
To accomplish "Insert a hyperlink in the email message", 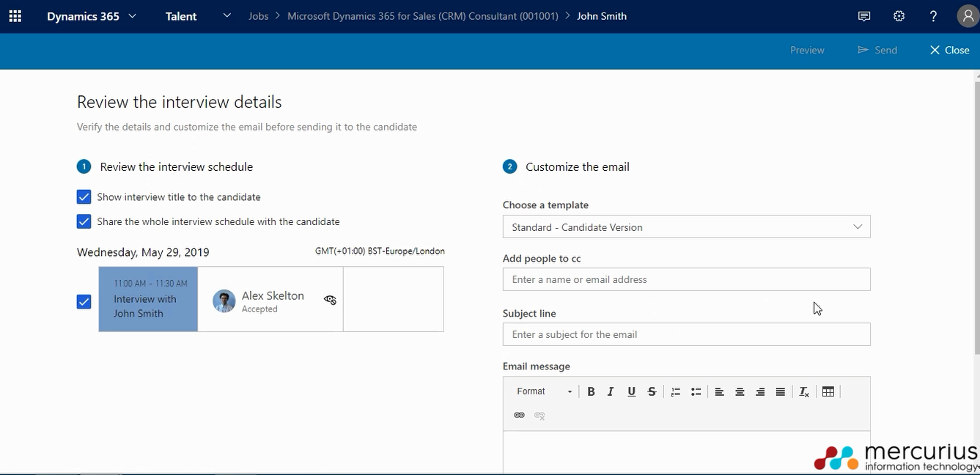I will point(520,415).
